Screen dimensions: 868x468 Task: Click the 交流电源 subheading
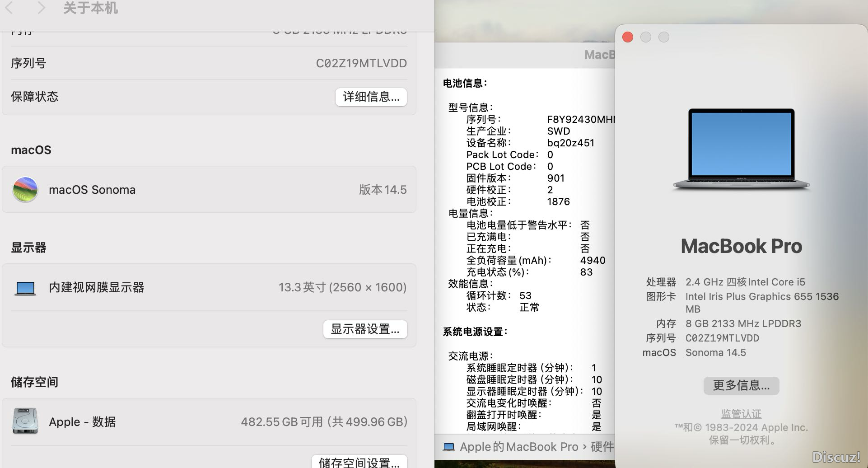[x=471, y=356]
